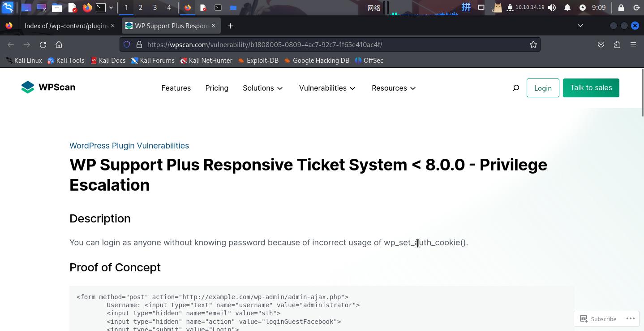Open the text editor launcher in panel
This screenshot has height=331, width=644.
(x=72, y=8)
